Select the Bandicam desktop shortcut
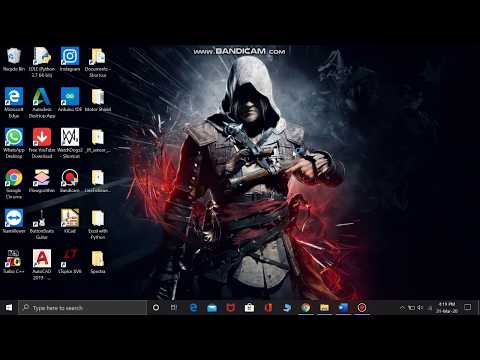 pos(70,181)
